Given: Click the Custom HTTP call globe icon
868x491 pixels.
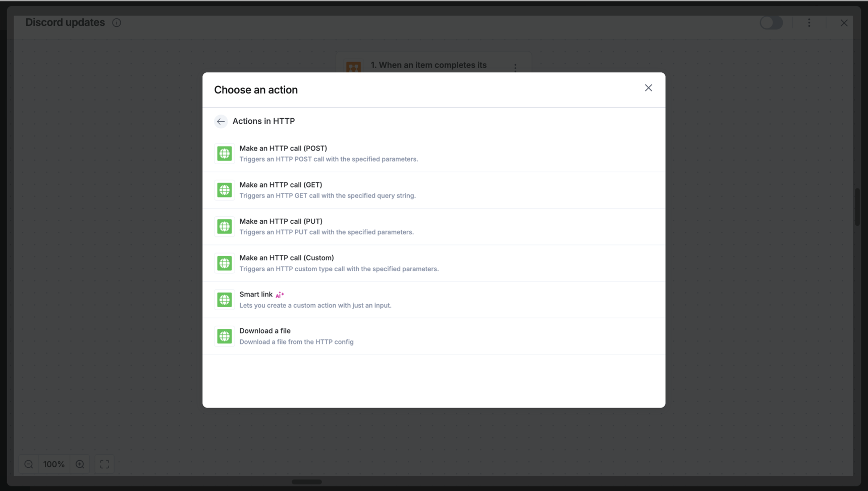Looking at the screenshot, I should click(x=225, y=263).
